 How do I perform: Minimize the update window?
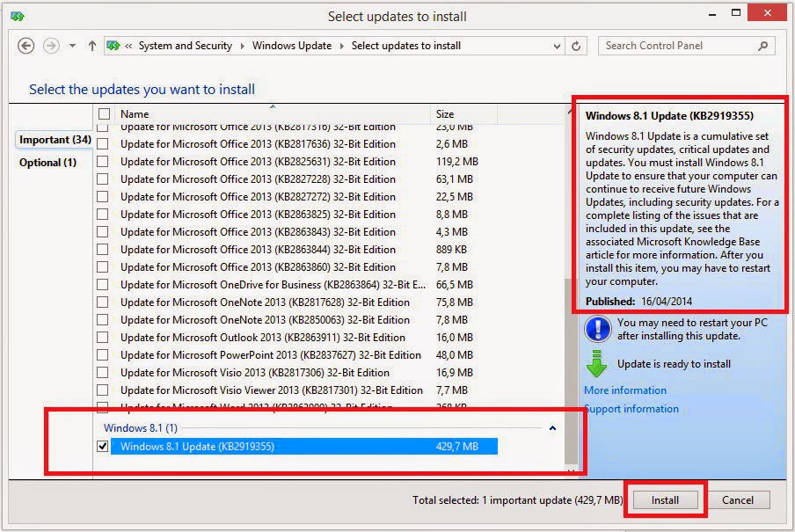coord(712,14)
